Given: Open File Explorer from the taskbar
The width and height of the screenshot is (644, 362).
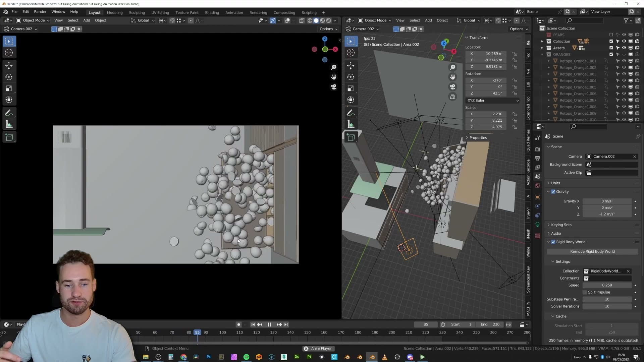Looking at the screenshot, I should coord(146,357).
